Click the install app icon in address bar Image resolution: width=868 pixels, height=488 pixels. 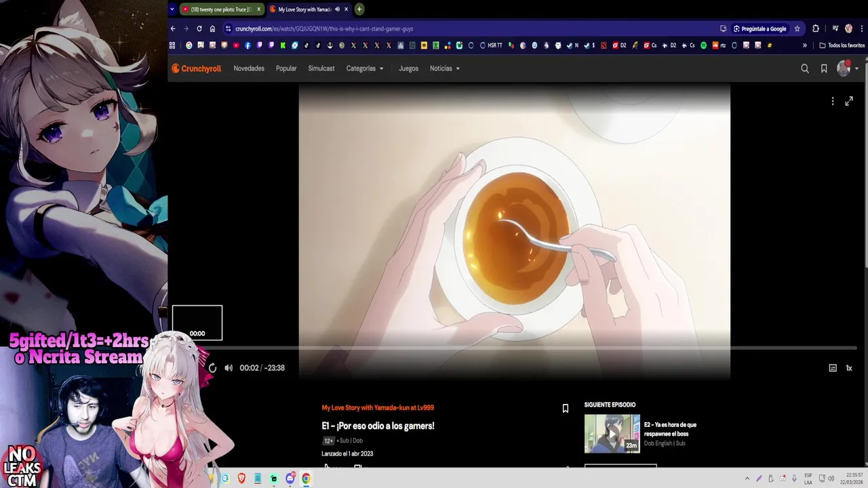724,28
